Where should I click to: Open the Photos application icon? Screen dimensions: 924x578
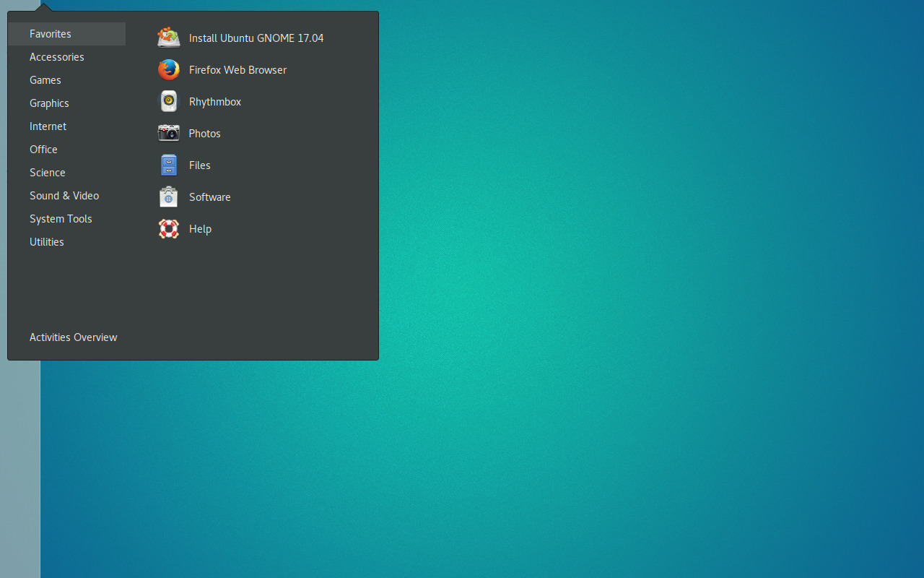(168, 133)
